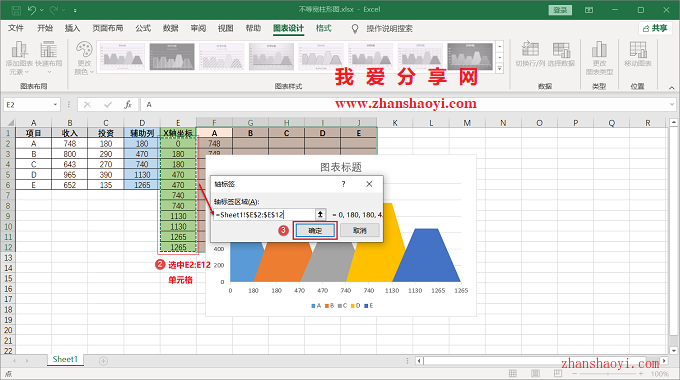Expand the chart styles gallery more arrow
Screen dimensions: 680x380
(x=500, y=69)
